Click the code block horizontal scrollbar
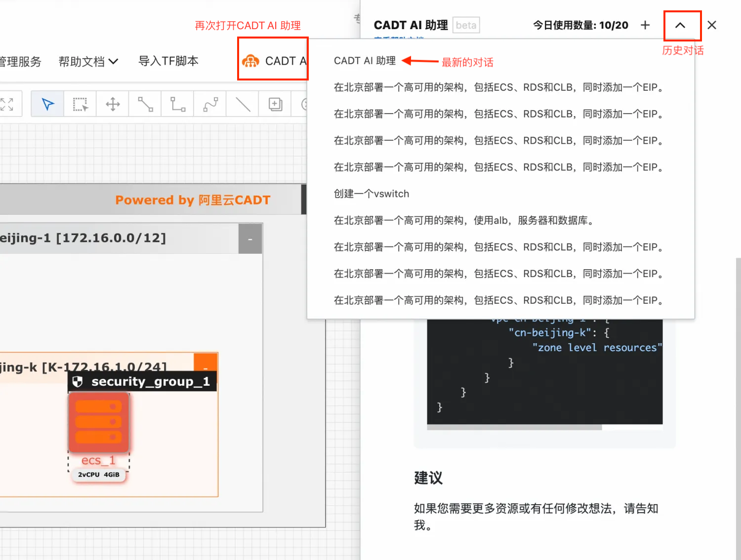Screen dimensions: 741x560 514,427
